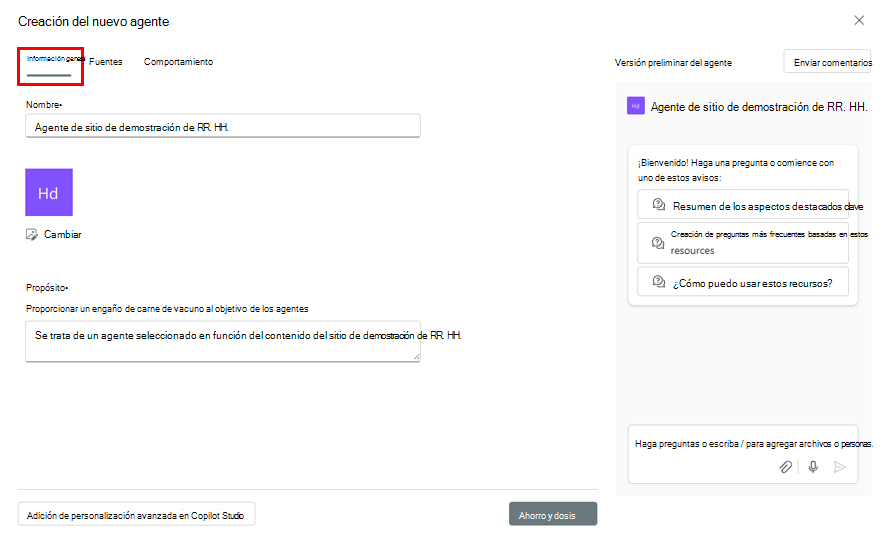Screen dimensions: 887x542
Task: Click the Propósito text area resize handle
Action: [x=416, y=357]
